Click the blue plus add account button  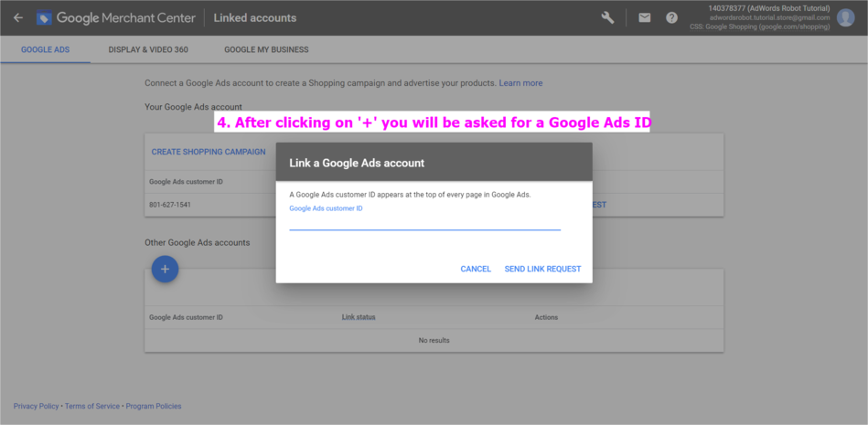165,269
